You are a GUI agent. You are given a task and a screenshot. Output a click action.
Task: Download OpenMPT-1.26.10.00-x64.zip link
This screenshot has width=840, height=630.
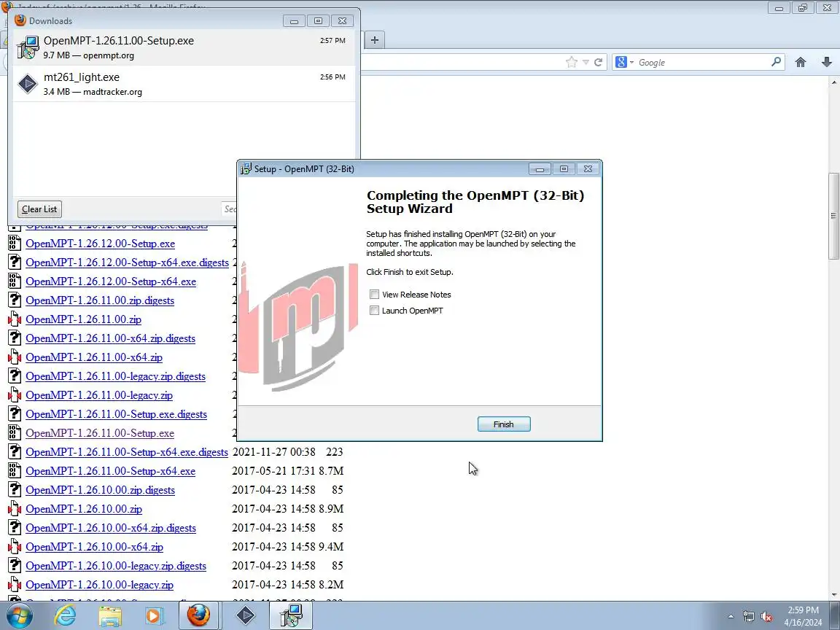(x=94, y=547)
